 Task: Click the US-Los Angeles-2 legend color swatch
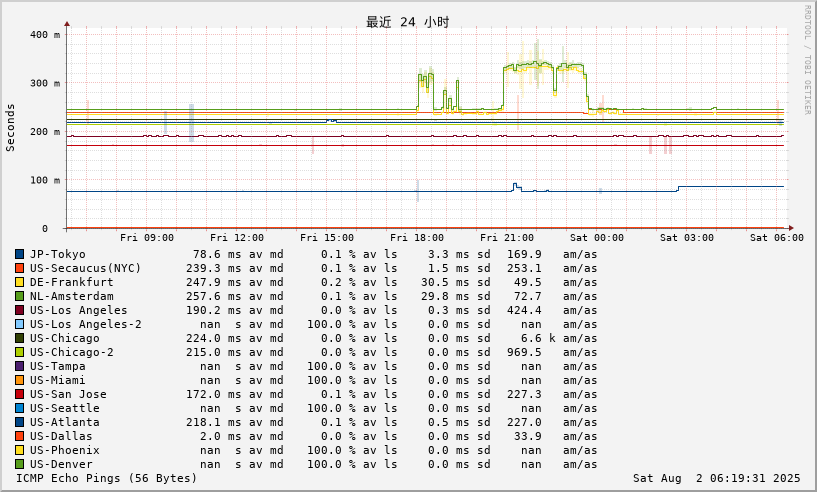(20, 324)
